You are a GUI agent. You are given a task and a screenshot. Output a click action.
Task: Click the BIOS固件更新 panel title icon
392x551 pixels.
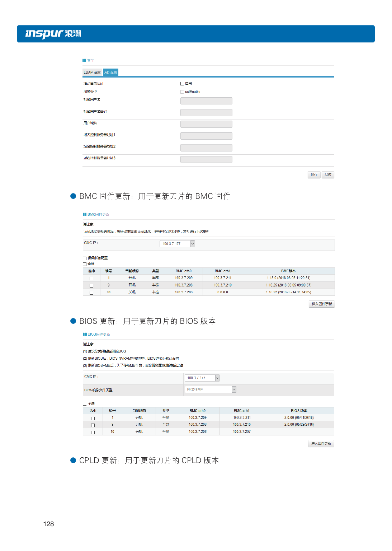click(85, 335)
